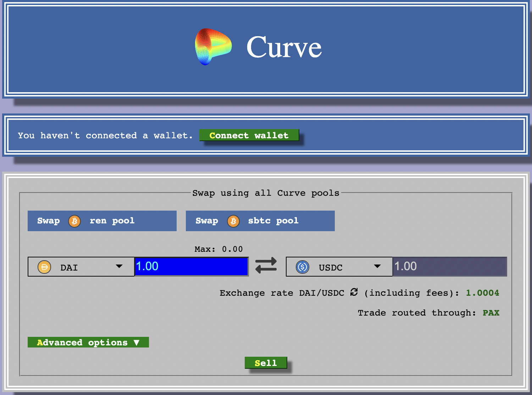Click the DAI coin icon

[44, 267]
